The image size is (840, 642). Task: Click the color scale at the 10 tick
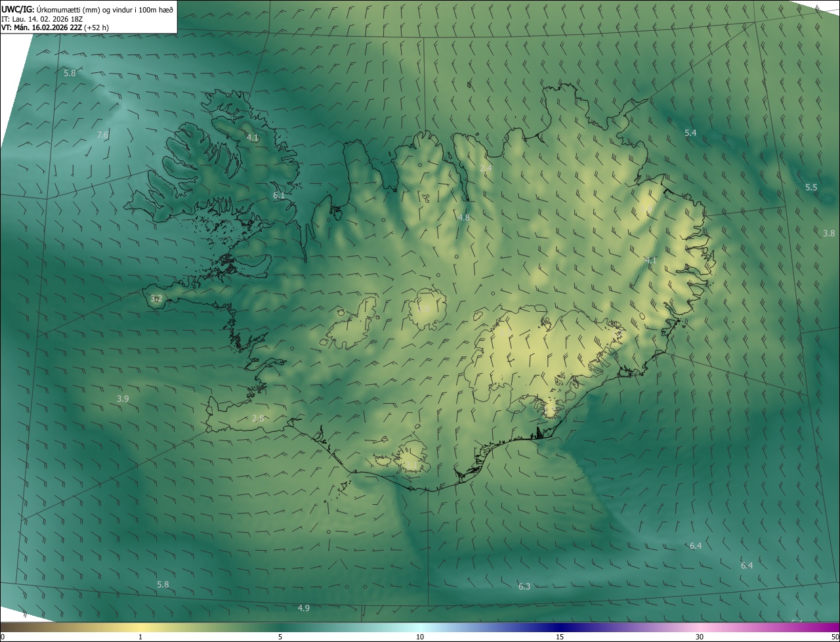tap(420, 637)
